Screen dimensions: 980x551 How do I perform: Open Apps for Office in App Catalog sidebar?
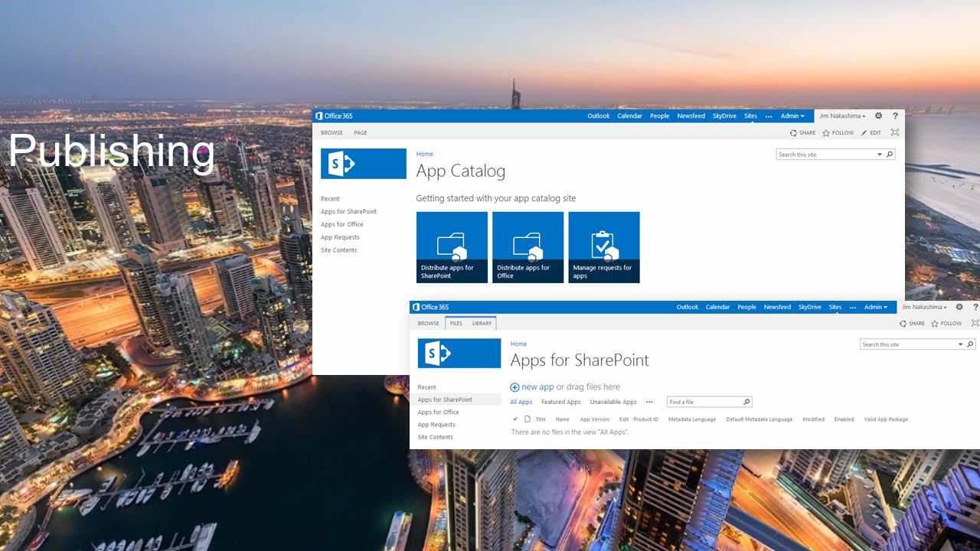[x=342, y=225]
